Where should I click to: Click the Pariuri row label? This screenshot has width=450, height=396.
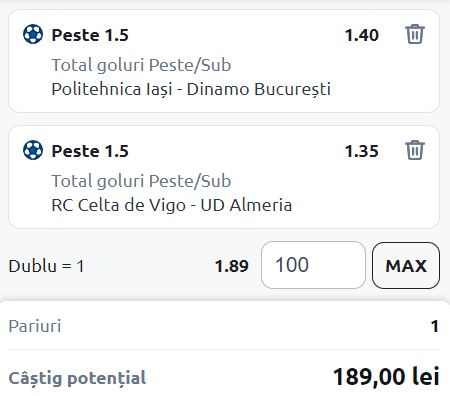tap(35, 326)
